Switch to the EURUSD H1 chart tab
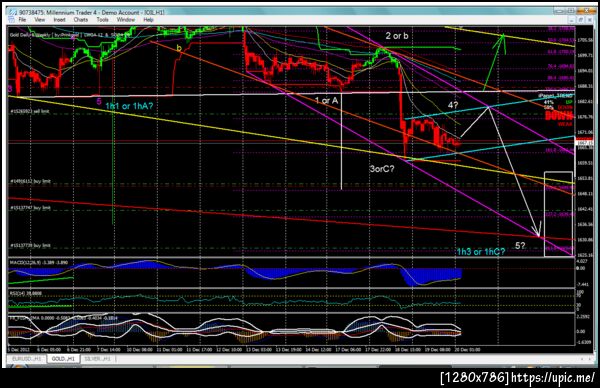The height and width of the screenshot is (388, 600). click(x=27, y=359)
